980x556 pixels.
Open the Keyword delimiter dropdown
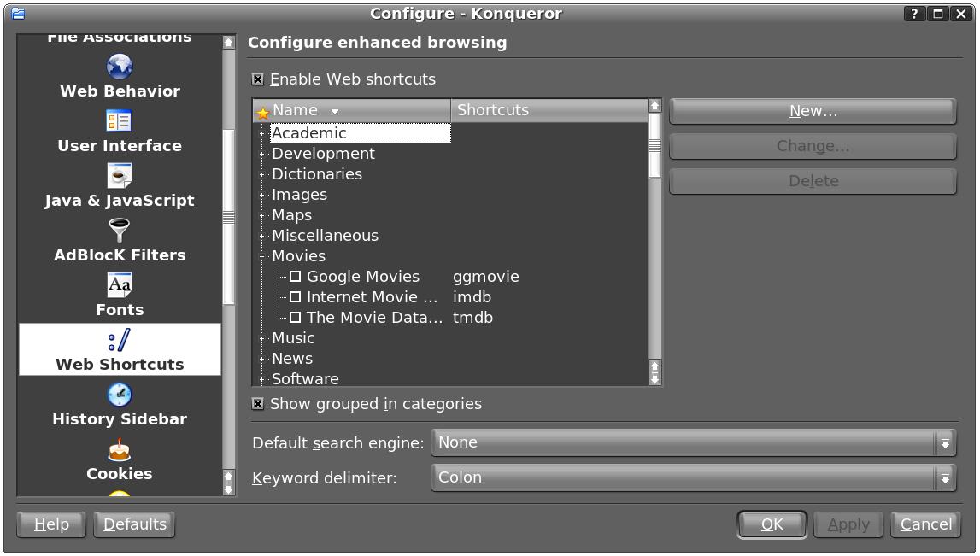[x=693, y=477]
